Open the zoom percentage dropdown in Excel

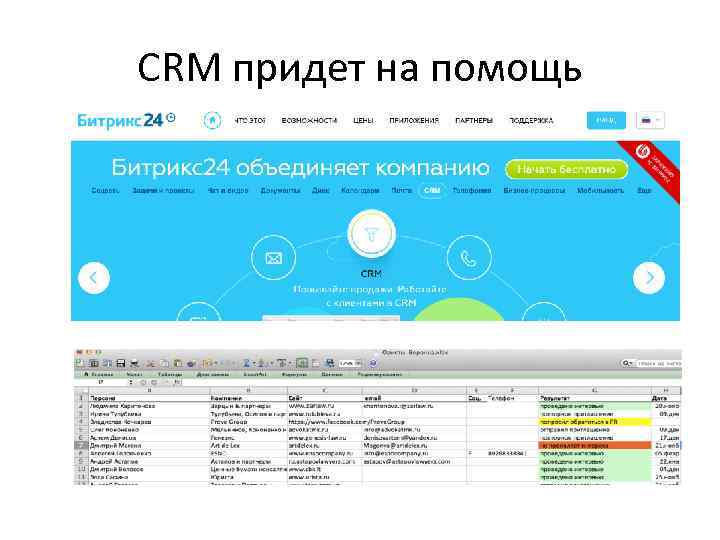pyautogui.click(x=350, y=363)
